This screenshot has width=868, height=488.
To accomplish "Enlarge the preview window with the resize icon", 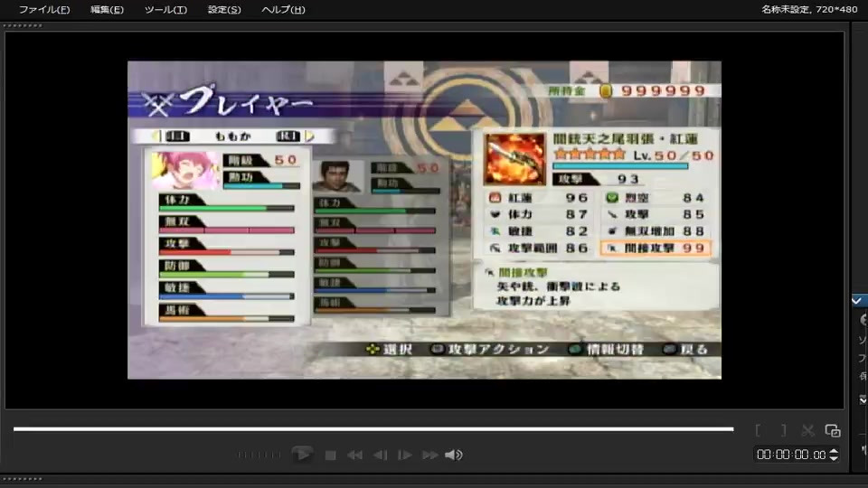I will [833, 430].
